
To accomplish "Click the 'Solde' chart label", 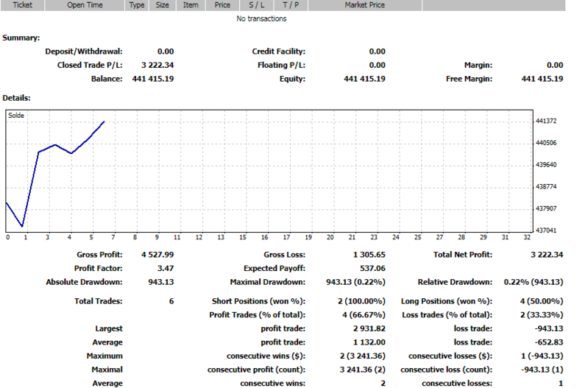I will [x=16, y=116].
